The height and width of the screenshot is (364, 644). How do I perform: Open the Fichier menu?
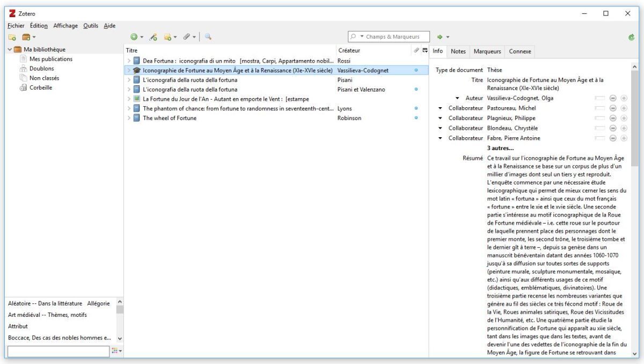tap(17, 26)
